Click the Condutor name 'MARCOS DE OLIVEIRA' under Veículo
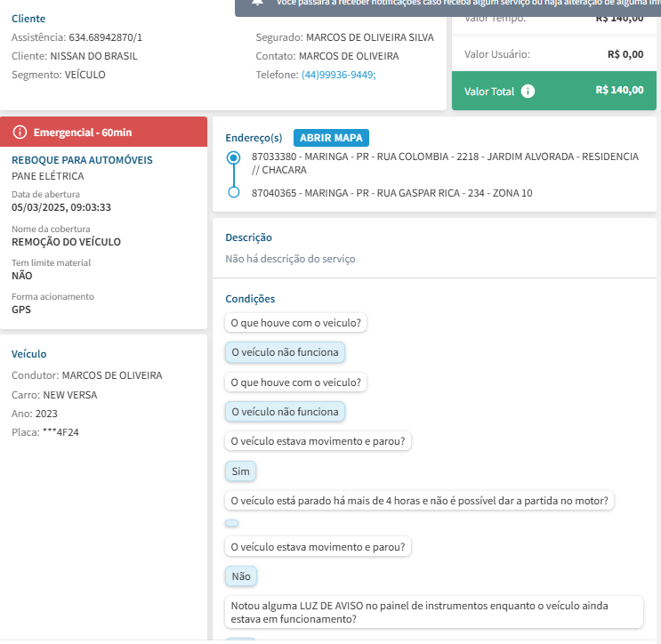 point(112,375)
